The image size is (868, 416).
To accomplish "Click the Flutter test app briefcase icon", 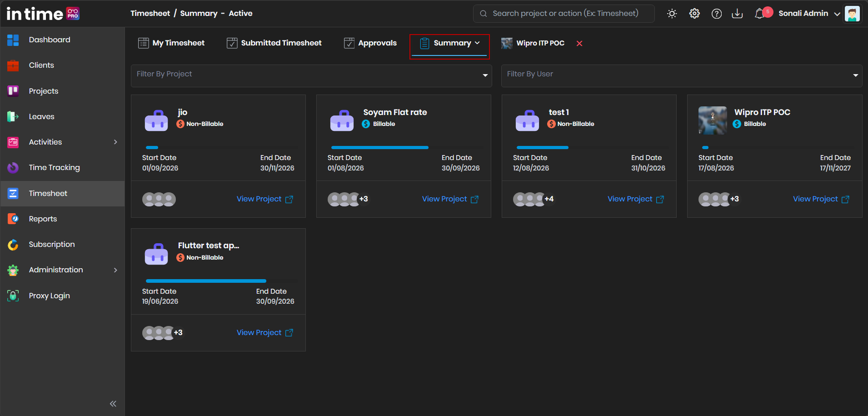I will tap(156, 254).
